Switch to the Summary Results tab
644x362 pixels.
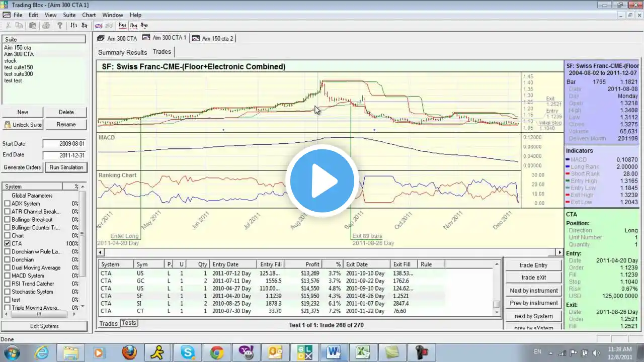pyautogui.click(x=122, y=52)
